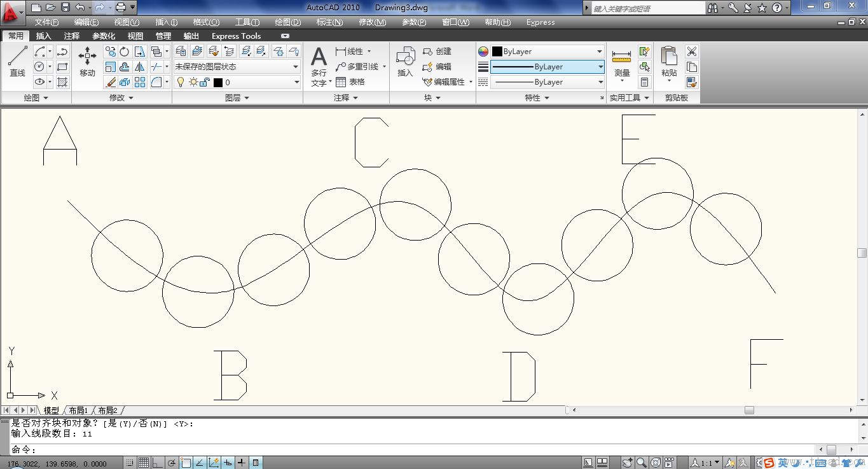Select the Polyline tool icon
The image size is (868, 469).
tap(62, 52)
